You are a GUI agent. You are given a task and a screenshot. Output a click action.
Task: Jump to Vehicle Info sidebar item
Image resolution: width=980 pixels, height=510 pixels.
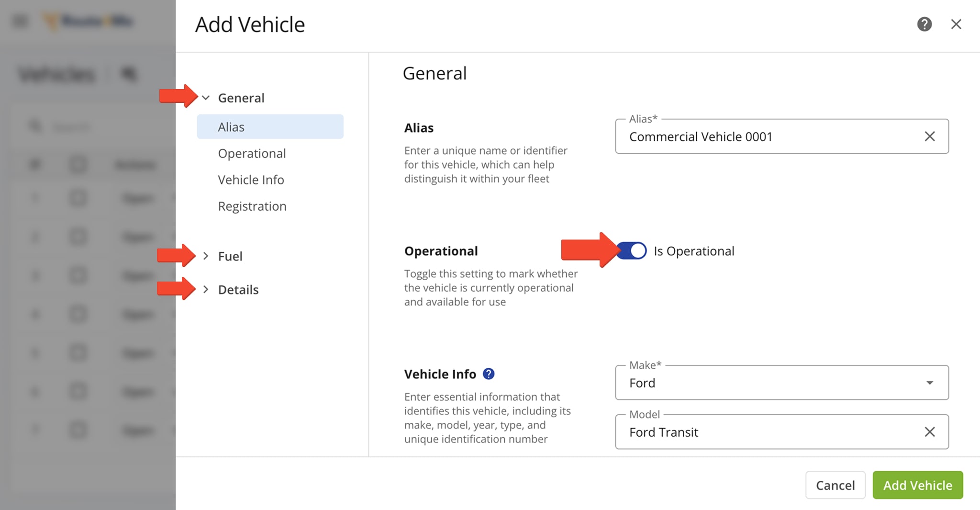tap(251, 180)
